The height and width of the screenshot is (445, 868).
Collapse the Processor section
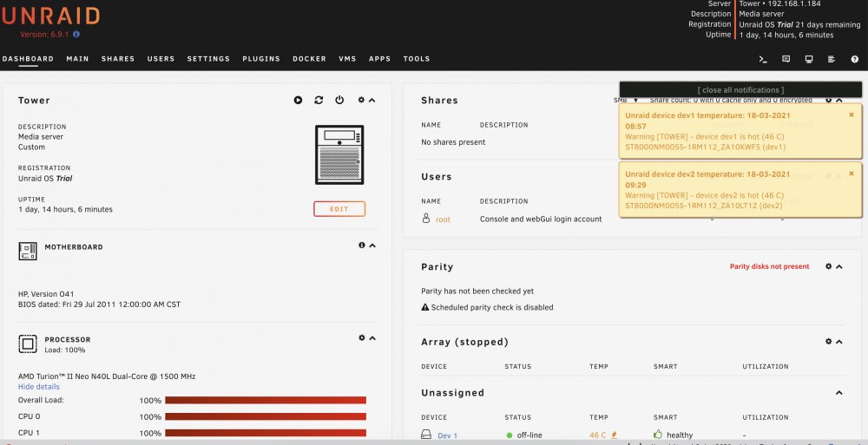pos(372,337)
